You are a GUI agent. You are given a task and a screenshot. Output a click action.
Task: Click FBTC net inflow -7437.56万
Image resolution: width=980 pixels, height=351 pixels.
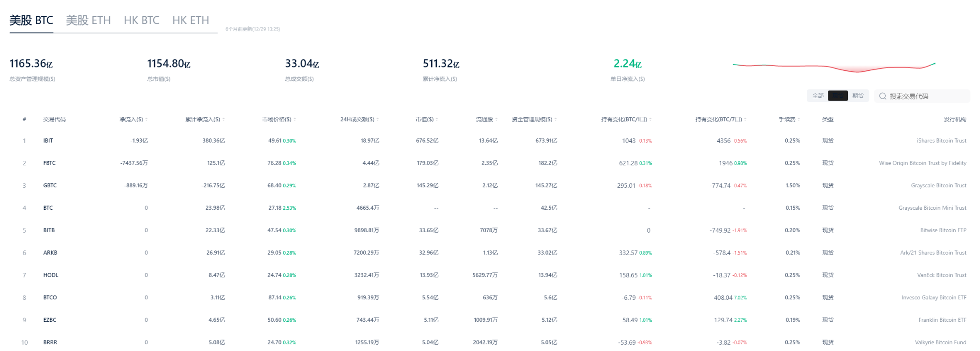[x=134, y=163]
